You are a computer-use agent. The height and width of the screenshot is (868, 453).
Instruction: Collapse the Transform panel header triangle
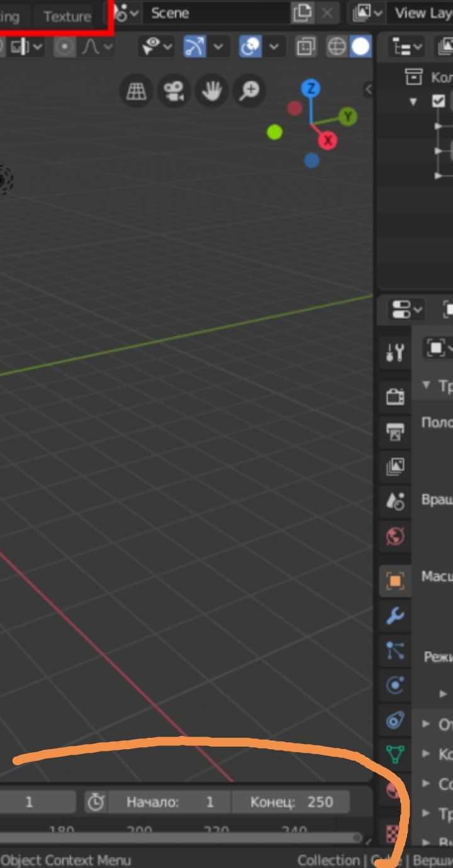427,385
